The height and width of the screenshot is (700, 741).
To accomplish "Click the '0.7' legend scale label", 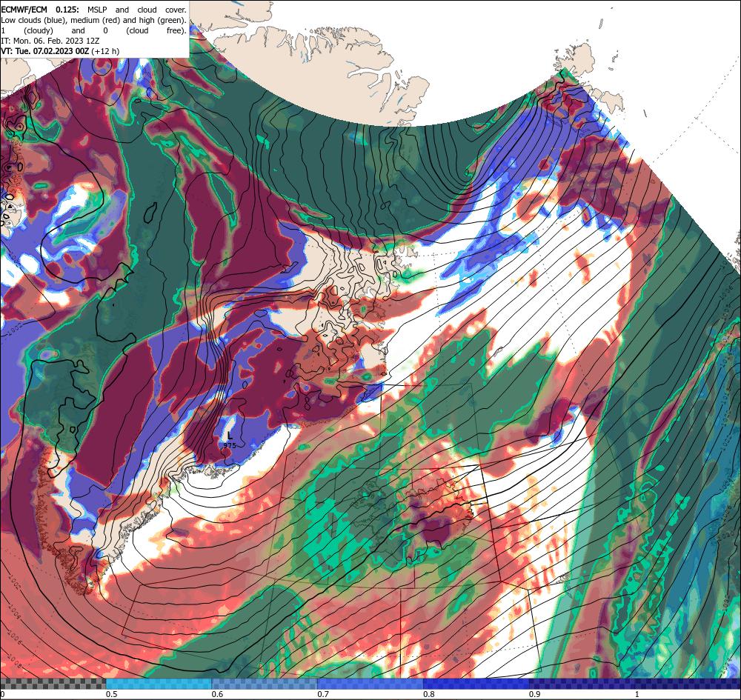I will [x=323, y=694].
